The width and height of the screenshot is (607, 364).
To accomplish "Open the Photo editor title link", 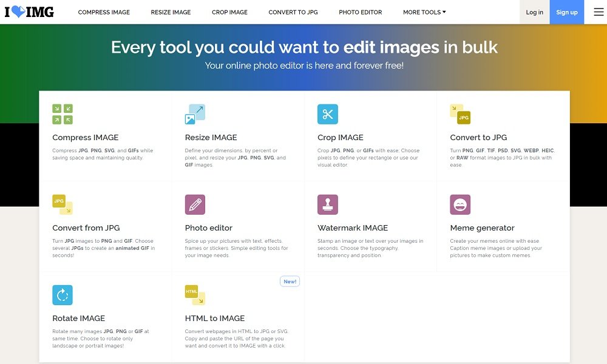I will [x=209, y=228].
